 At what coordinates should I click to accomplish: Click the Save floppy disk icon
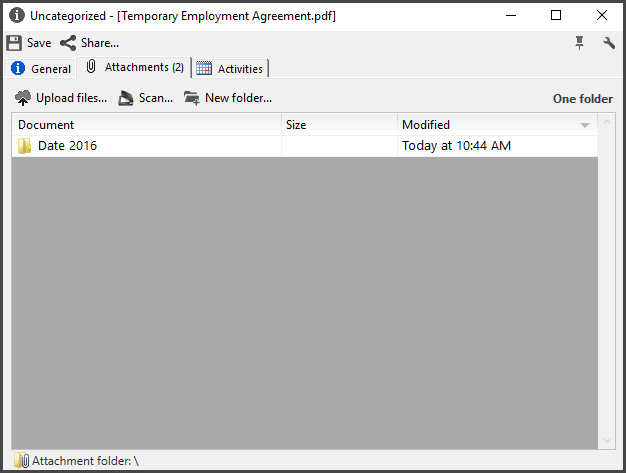coord(14,43)
